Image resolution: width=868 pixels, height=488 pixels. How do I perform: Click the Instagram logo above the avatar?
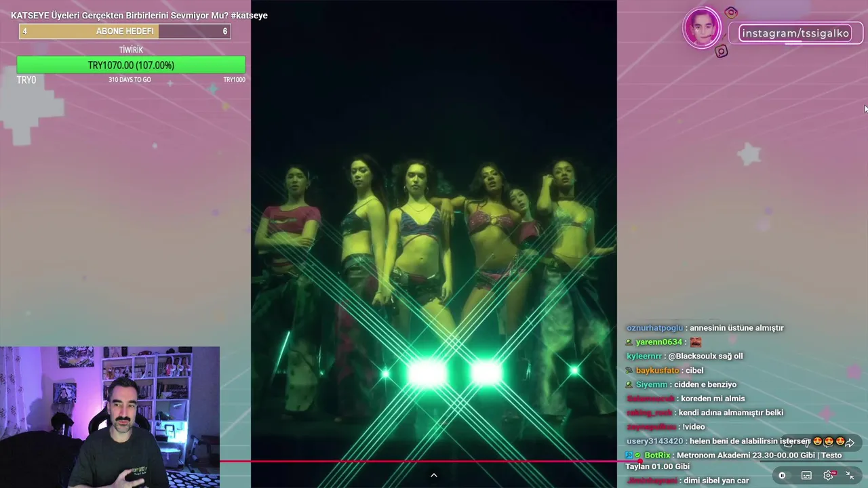coord(730,12)
